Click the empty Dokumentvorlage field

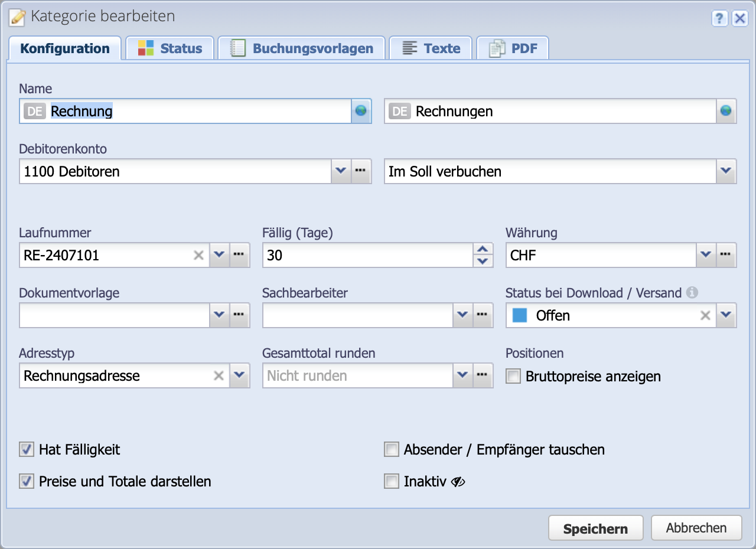(115, 315)
